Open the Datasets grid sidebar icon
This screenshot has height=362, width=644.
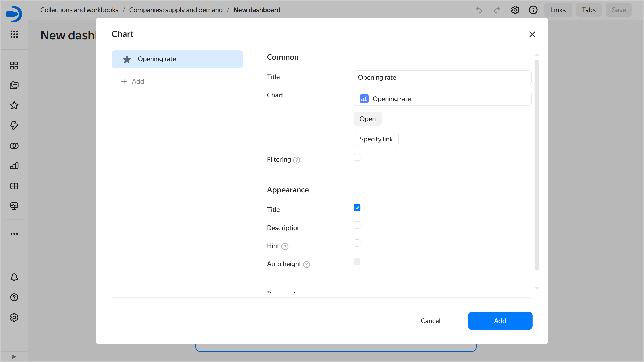click(x=14, y=186)
